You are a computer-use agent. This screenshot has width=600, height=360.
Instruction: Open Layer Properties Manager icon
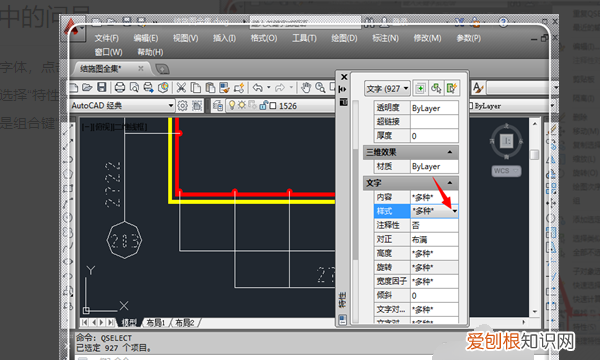click(x=218, y=106)
